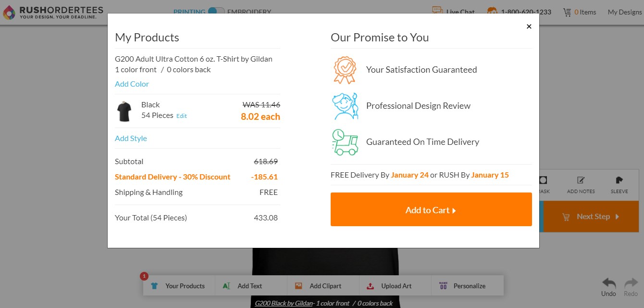
Task: Open My Designs
Action: 624,12
